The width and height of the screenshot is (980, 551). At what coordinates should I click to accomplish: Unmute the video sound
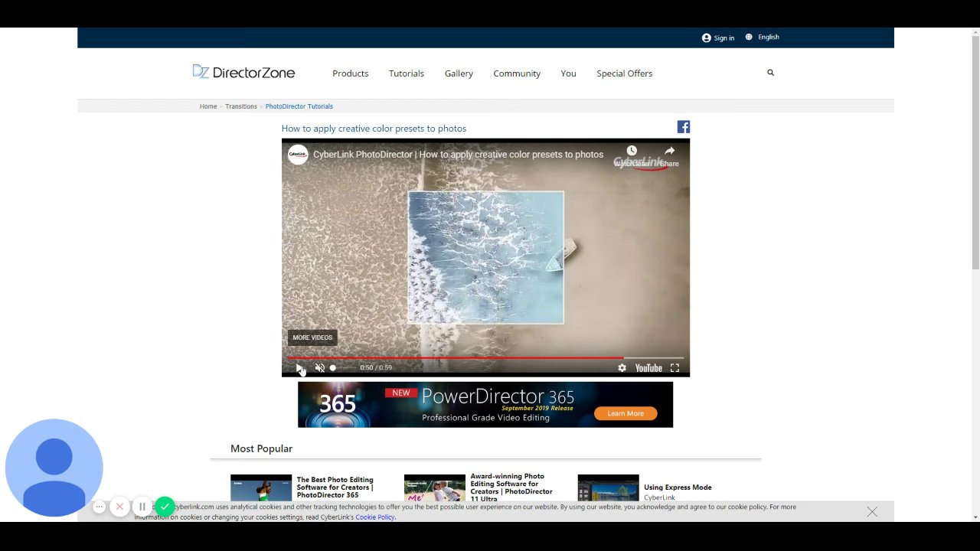[320, 368]
